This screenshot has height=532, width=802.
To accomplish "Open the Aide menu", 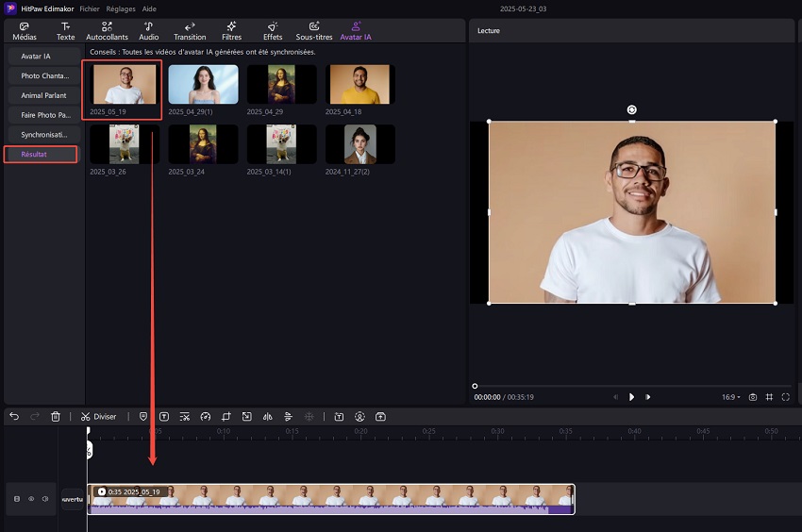I will (x=149, y=8).
